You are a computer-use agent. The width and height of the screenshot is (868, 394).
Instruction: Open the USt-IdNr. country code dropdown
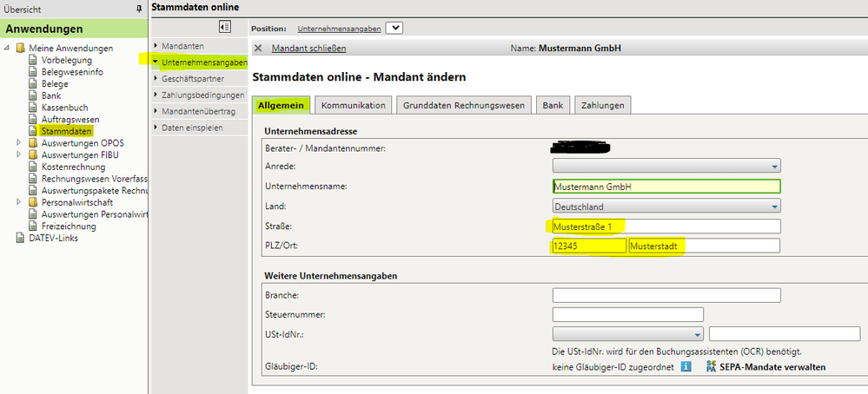click(x=627, y=334)
